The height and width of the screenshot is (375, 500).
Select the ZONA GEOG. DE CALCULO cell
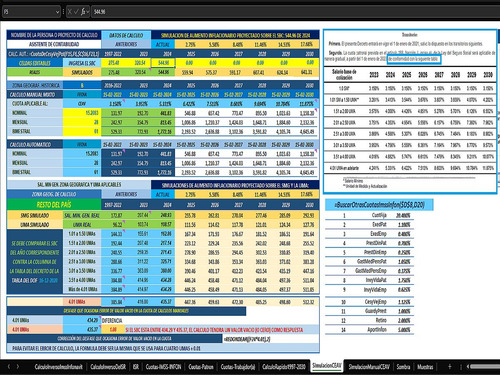[x=54, y=194]
